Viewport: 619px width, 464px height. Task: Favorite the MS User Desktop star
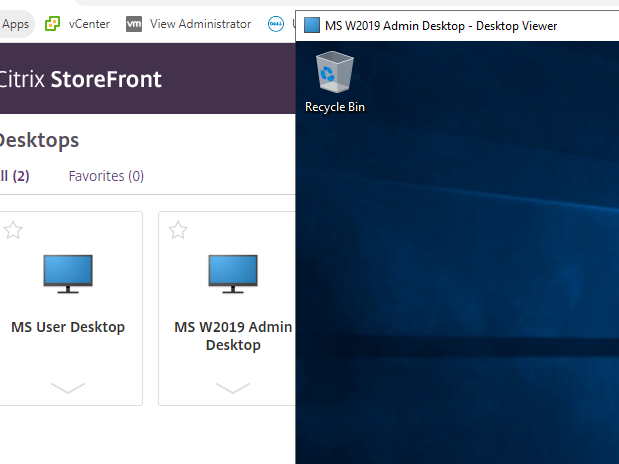13,230
